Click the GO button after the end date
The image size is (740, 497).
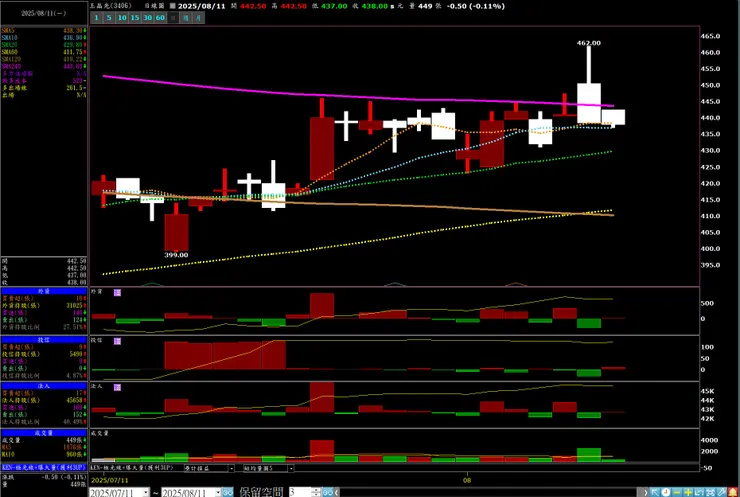pos(228,492)
